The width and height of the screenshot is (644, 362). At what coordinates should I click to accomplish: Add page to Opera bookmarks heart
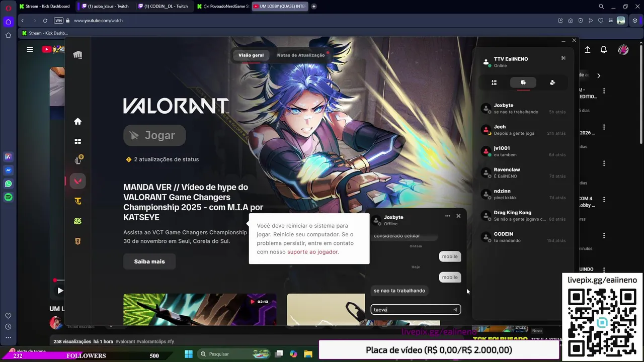[601, 21]
